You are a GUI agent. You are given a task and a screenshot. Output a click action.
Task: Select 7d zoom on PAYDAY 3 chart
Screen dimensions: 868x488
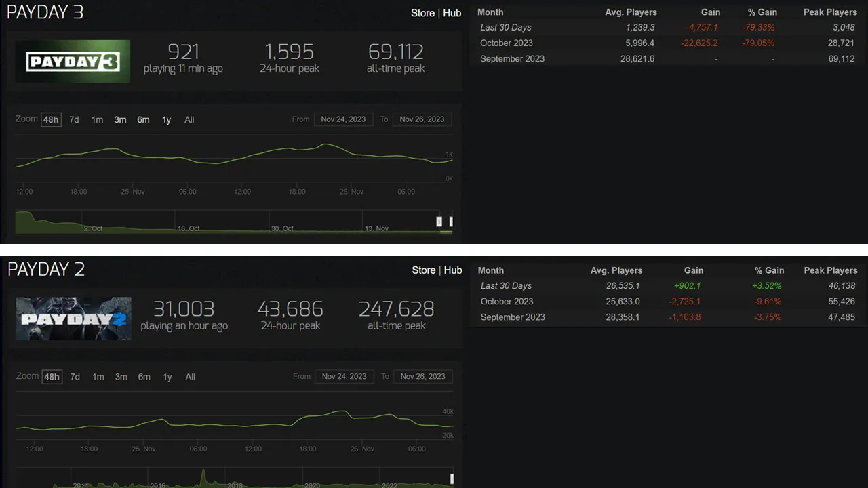pyautogui.click(x=74, y=120)
